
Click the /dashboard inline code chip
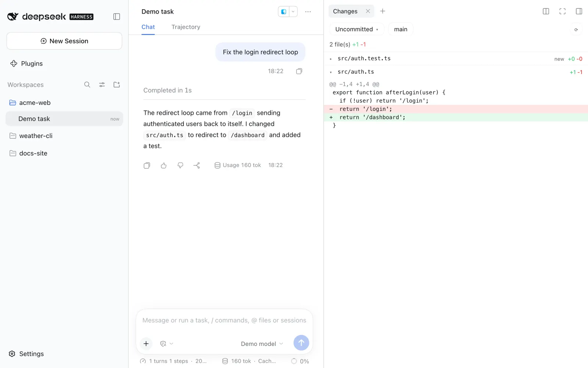tap(247, 135)
